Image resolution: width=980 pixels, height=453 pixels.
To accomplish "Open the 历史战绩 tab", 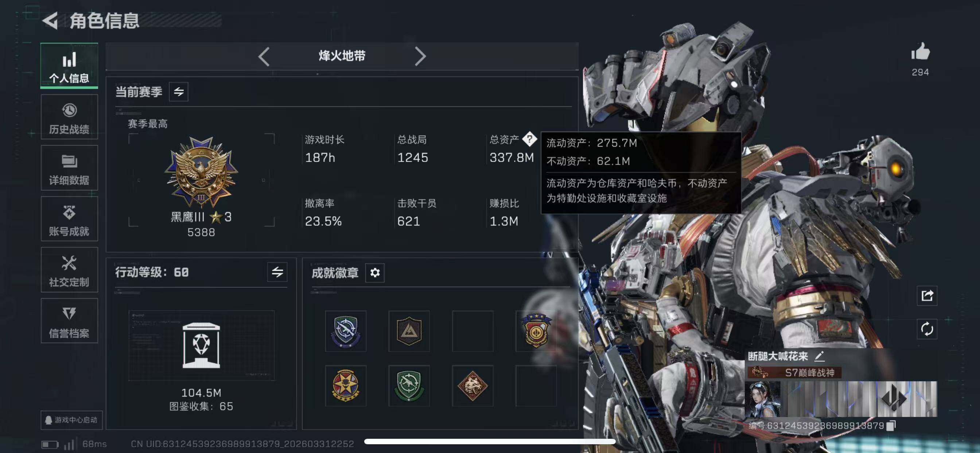I will coord(69,117).
